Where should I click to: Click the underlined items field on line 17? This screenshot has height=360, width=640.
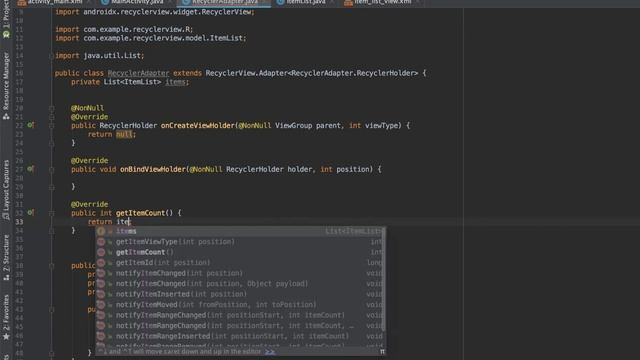175,82
